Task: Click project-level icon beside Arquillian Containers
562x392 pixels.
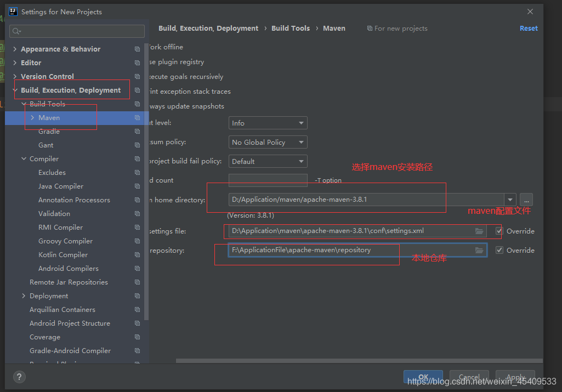Action: tap(137, 310)
